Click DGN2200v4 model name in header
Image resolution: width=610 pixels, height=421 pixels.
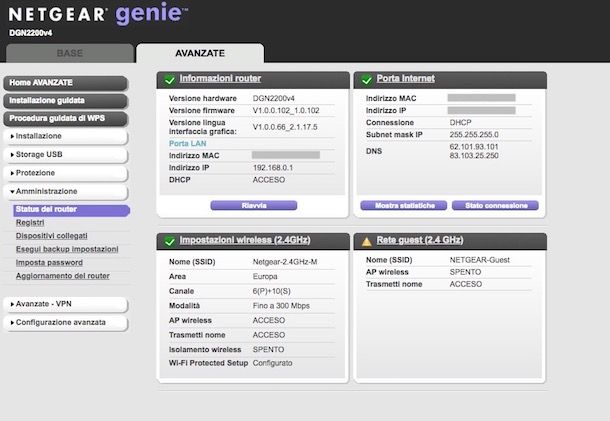point(31,33)
